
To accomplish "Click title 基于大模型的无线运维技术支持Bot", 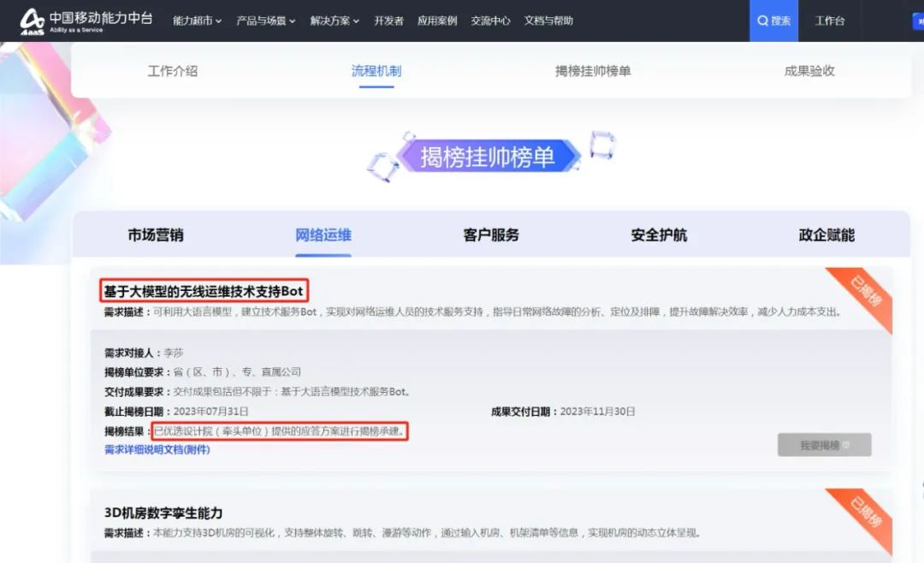I will 204,291.
